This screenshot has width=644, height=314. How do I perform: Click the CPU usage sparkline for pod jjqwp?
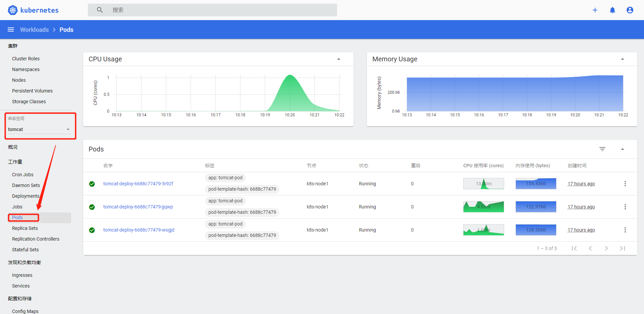[x=483, y=207]
